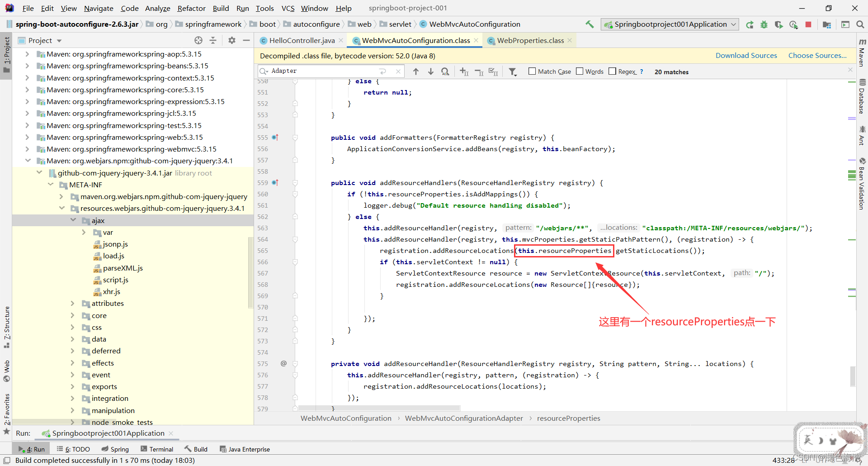This screenshot has height=466, width=868.
Task: Click WebMvcAutoConfigurationAdapter in the breadcrumb bar
Action: point(464,418)
